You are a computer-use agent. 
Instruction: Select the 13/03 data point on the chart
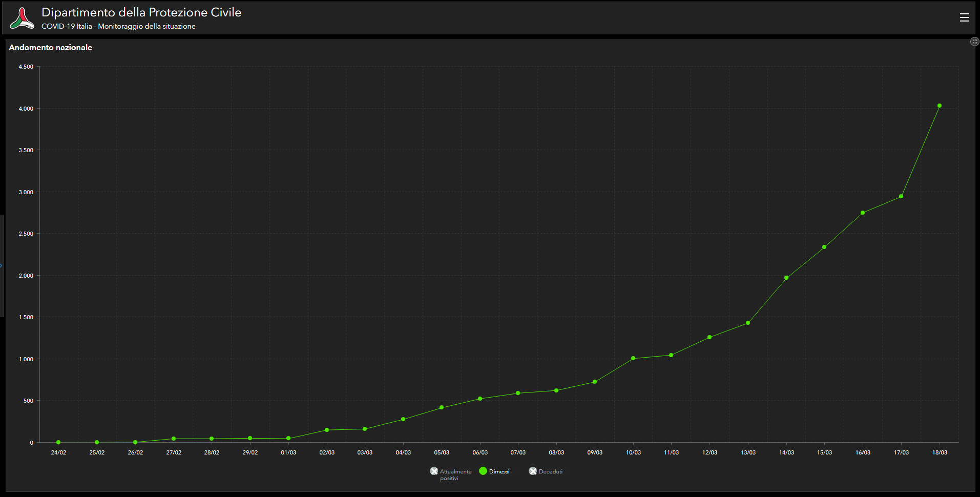(748, 323)
